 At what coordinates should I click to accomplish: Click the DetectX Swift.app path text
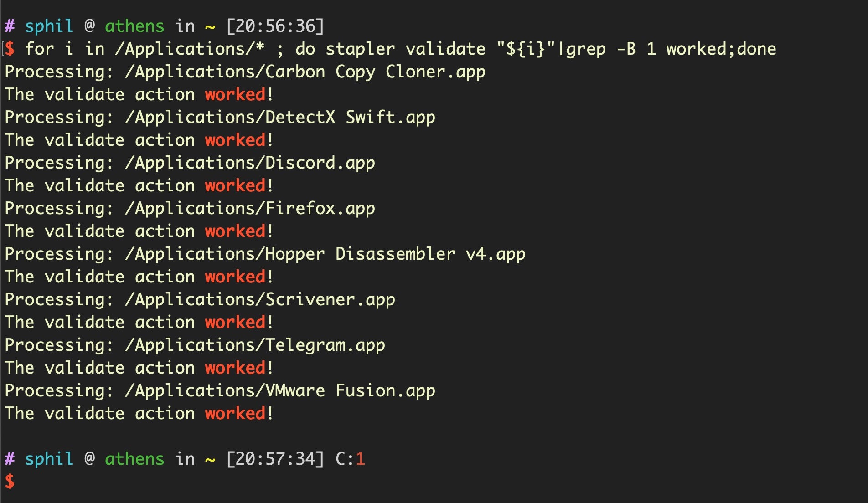(280, 118)
